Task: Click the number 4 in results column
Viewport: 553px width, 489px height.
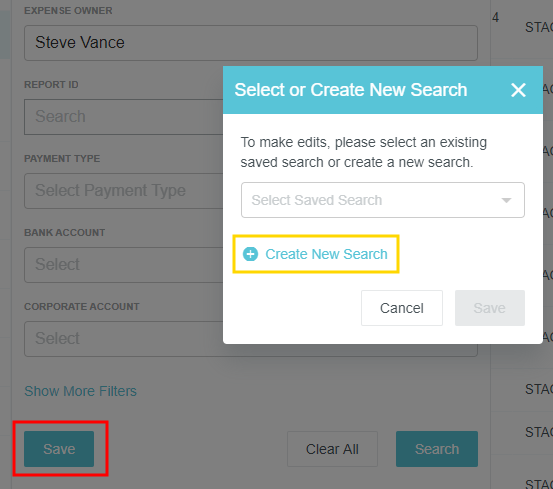Action: [x=496, y=17]
